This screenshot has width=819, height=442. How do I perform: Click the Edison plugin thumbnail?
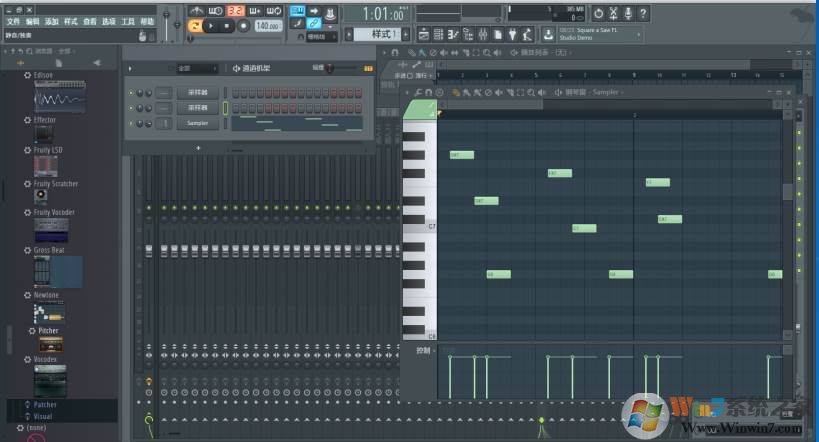[x=59, y=99]
